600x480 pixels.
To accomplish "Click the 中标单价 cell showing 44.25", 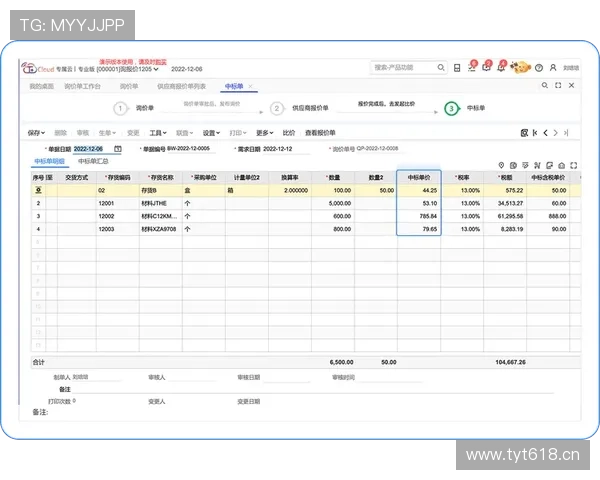I will [419, 189].
